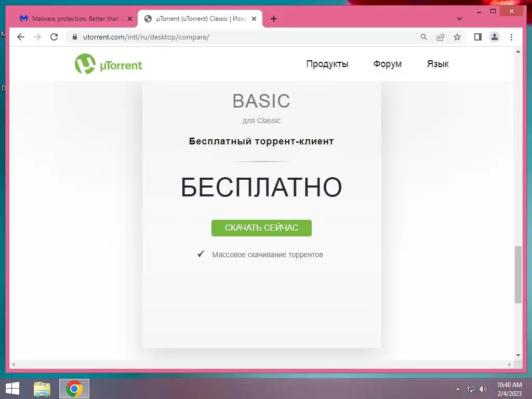Click horizontal scroll left arrow
This screenshot has height=399, width=532.
[x=14, y=364]
